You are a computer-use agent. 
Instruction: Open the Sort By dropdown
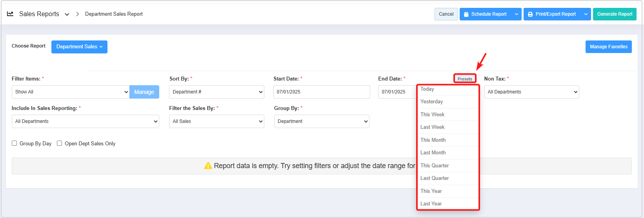(x=216, y=92)
